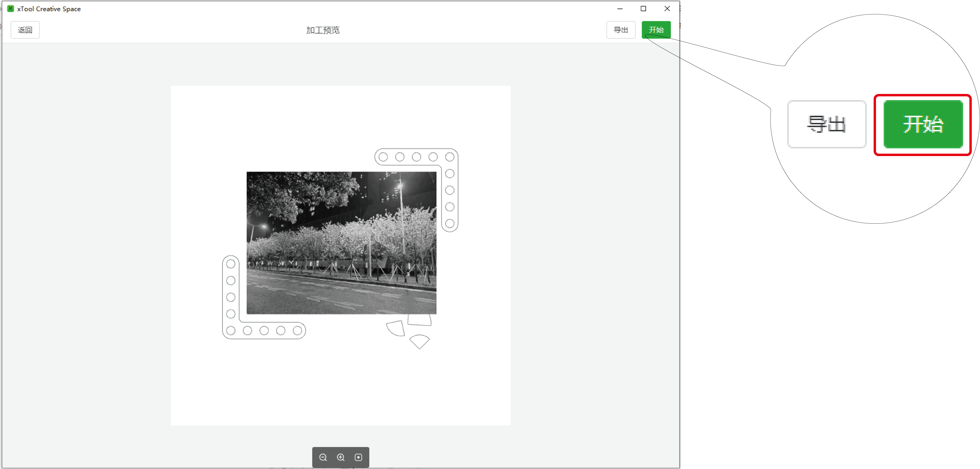
Task: Select the grayscale street photo in preview
Action: [x=341, y=243]
